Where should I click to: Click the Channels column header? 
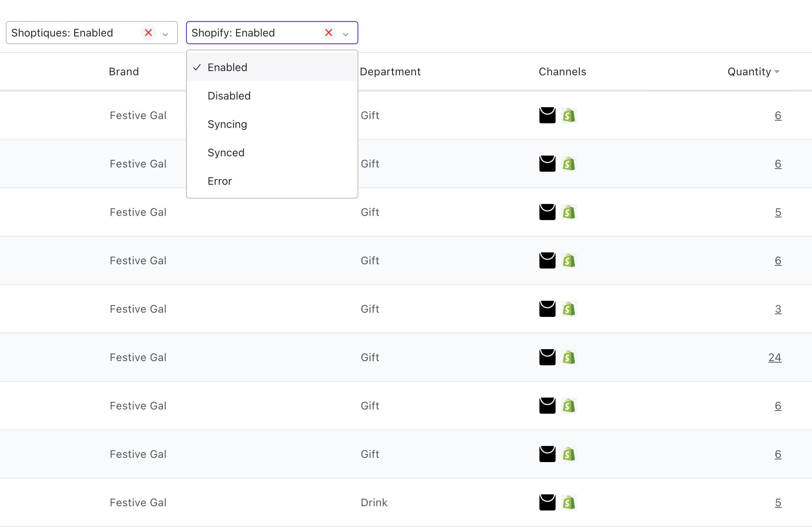pyautogui.click(x=562, y=71)
